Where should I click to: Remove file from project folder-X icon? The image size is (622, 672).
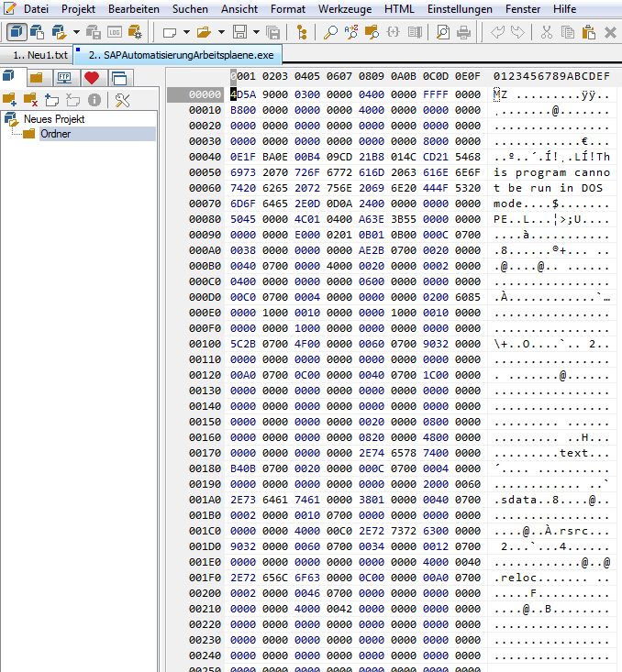pos(30,100)
